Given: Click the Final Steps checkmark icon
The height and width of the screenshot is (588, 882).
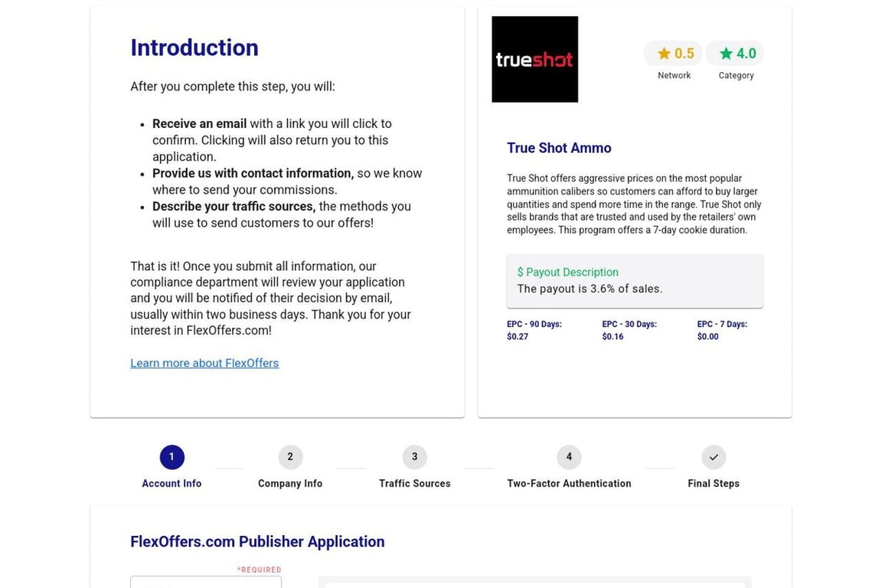Looking at the screenshot, I should pos(713,457).
